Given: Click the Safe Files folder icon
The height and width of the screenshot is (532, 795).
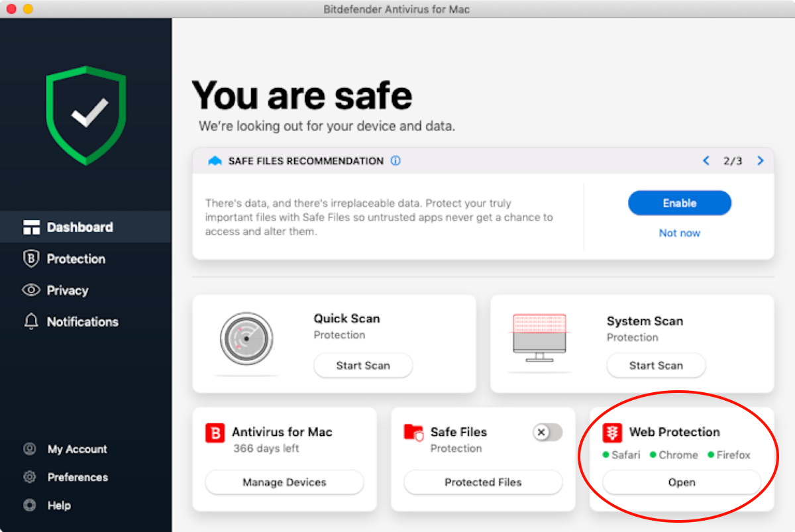Looking at the screenshot, I should click(x=414, y=433).
